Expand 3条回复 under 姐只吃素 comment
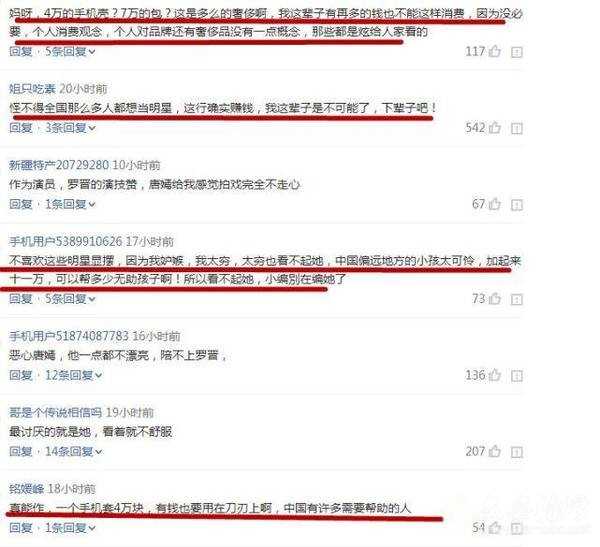 [70, 128]
